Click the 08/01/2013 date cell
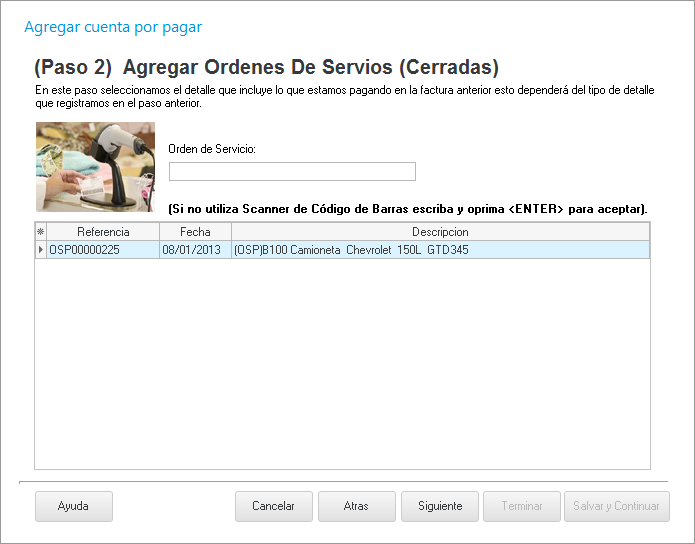The width and height of the screenshot is (695, 544). (x=195, y=250)
